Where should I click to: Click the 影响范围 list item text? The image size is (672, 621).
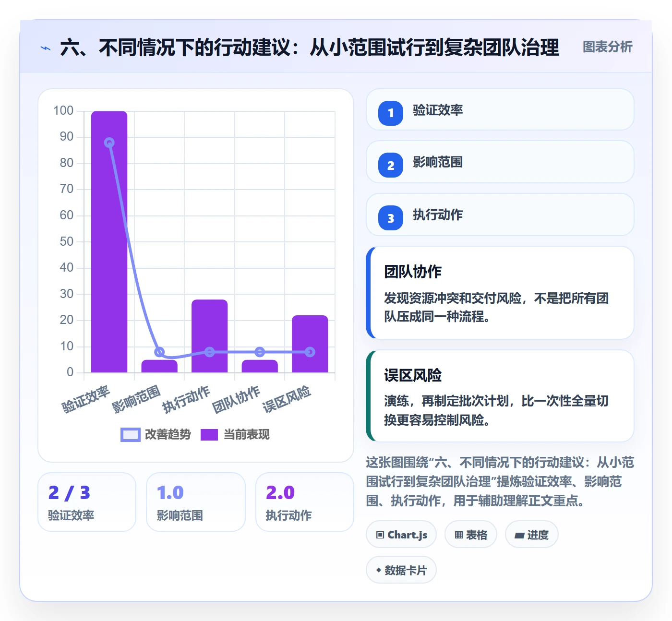coord(438,162)
